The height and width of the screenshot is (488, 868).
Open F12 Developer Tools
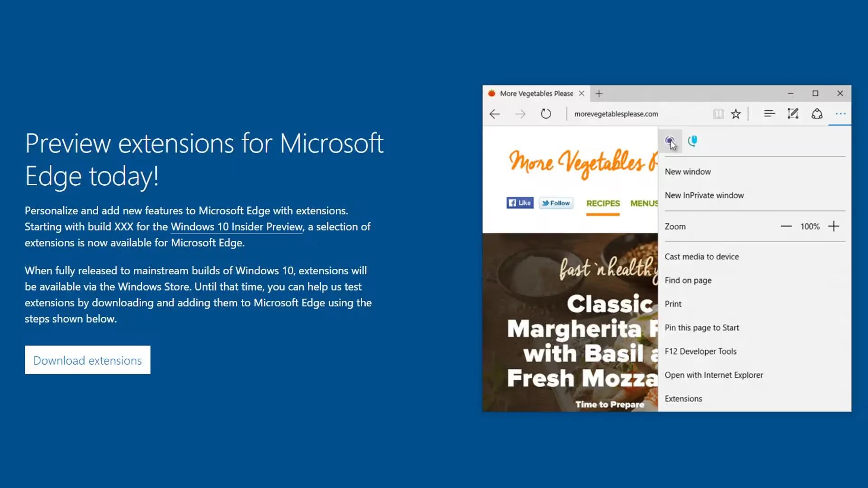[700, 351]
